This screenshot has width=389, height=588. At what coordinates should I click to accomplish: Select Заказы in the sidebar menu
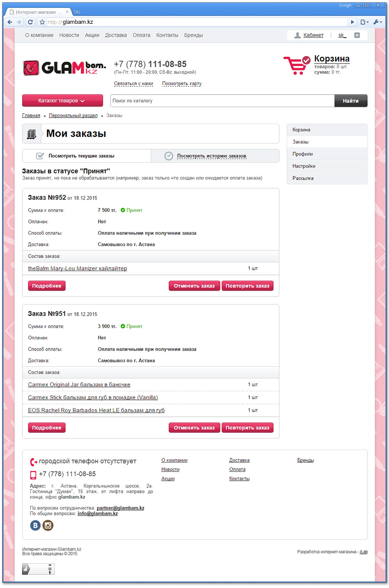coord(327,142)
